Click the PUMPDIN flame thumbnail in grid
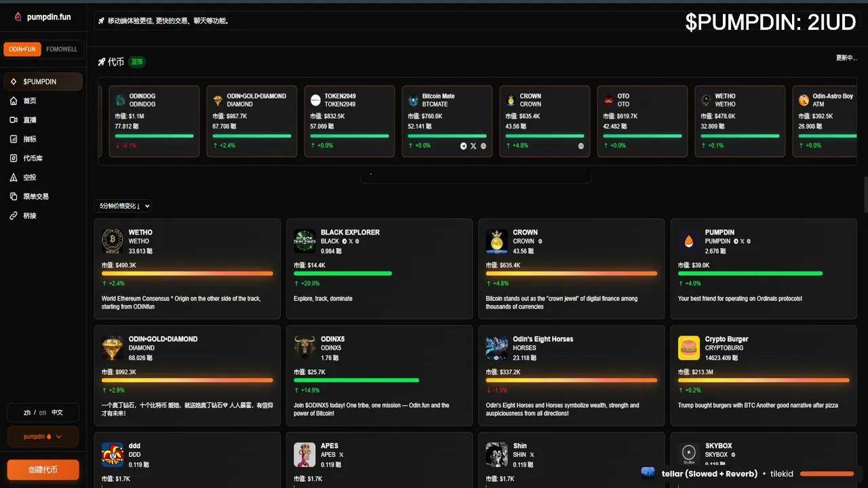The height and width of the screenshot is (488, 868). [689, 241]
